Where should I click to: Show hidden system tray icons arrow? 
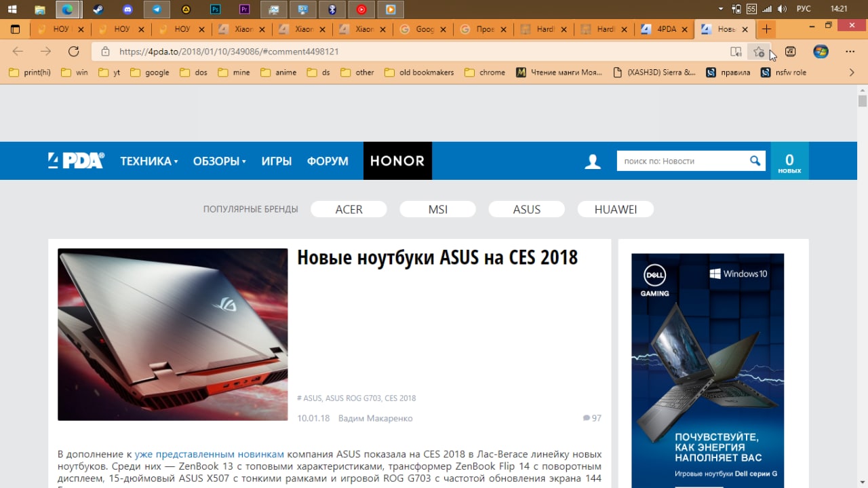pos(719,9)
